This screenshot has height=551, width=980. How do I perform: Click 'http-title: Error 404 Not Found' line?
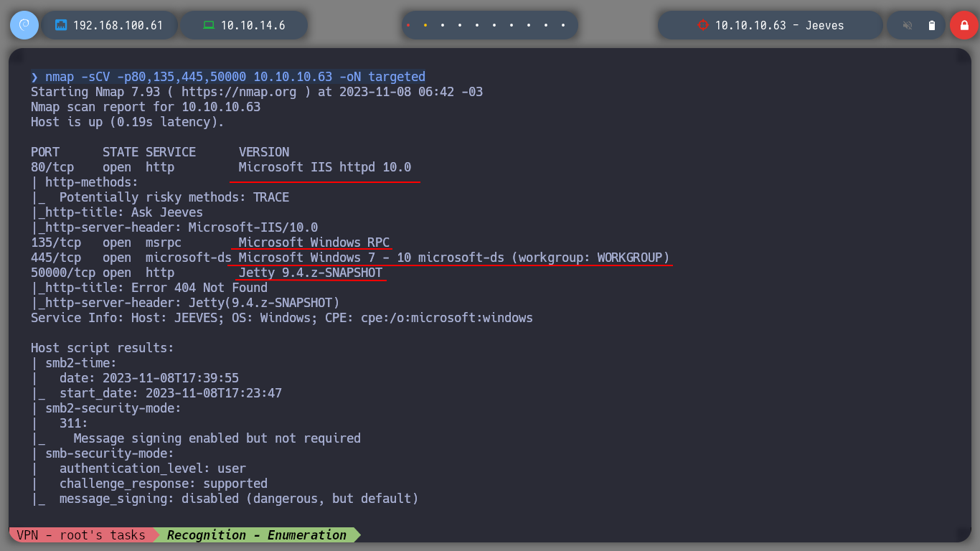click(x=149, y=288)
